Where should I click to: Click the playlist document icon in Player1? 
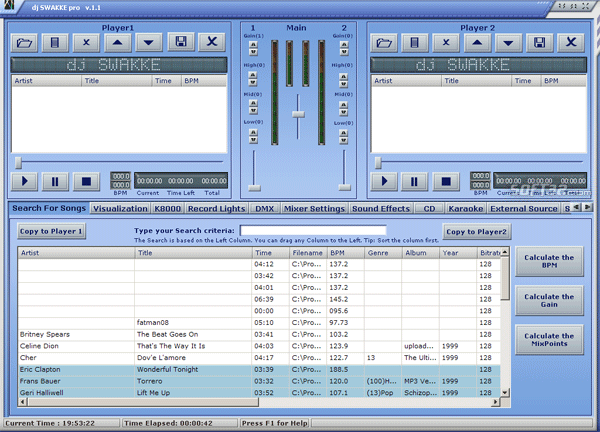(55, 42)
